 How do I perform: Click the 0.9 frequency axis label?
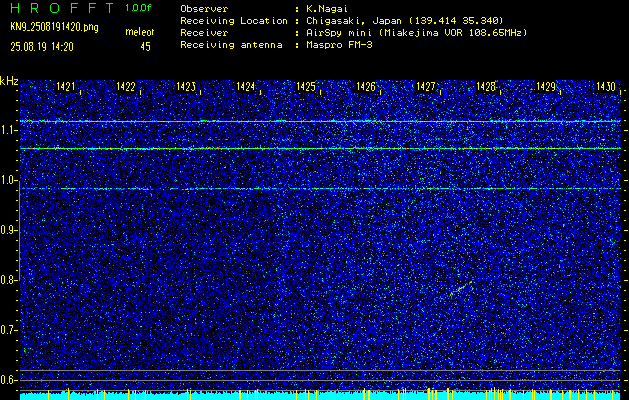tap(7, 230)
